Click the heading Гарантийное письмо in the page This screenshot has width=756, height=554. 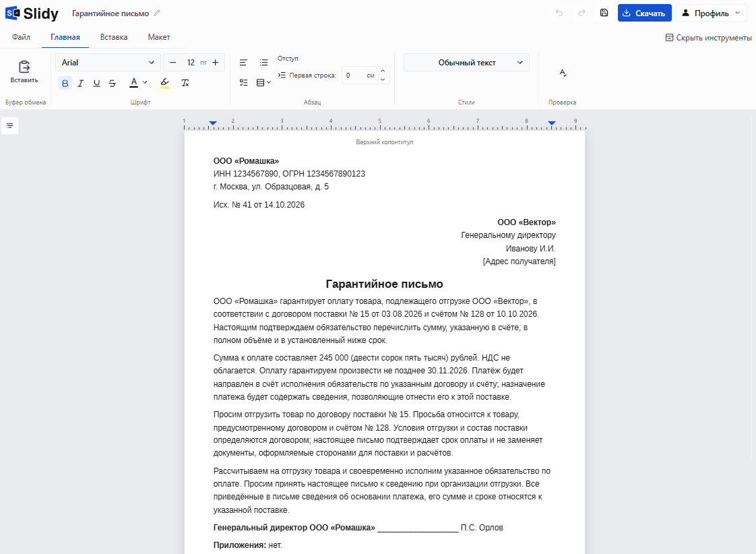384,284
